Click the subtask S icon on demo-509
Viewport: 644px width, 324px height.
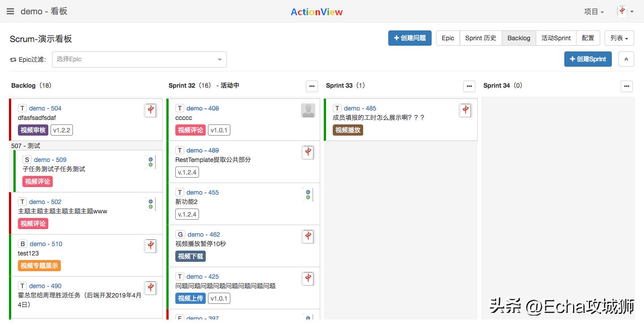26,160
